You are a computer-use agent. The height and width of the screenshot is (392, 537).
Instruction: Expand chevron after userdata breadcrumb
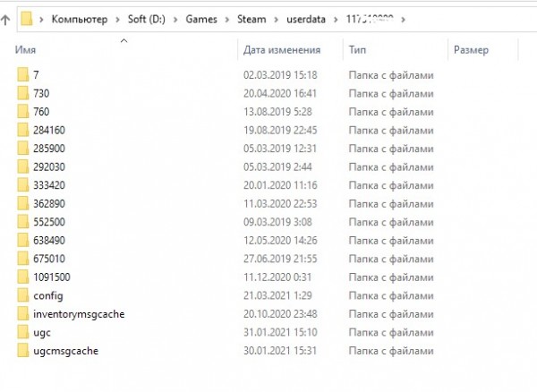pos(336,20)
